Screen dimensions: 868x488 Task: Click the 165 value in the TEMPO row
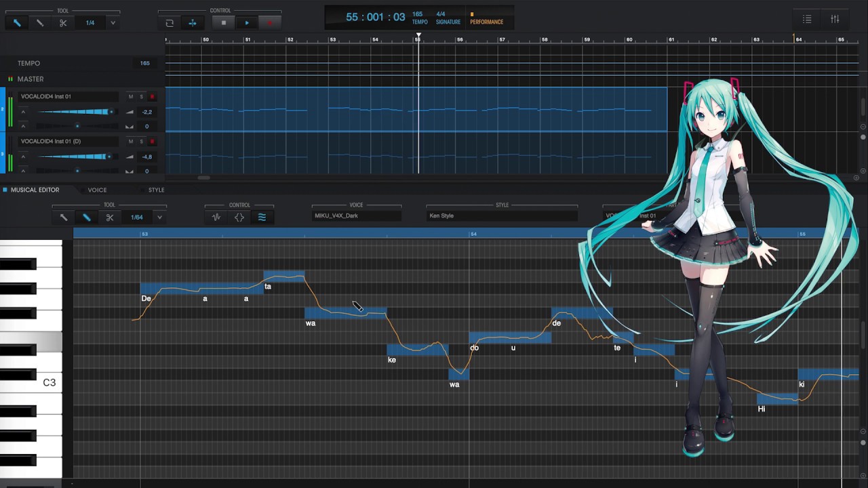144,63
